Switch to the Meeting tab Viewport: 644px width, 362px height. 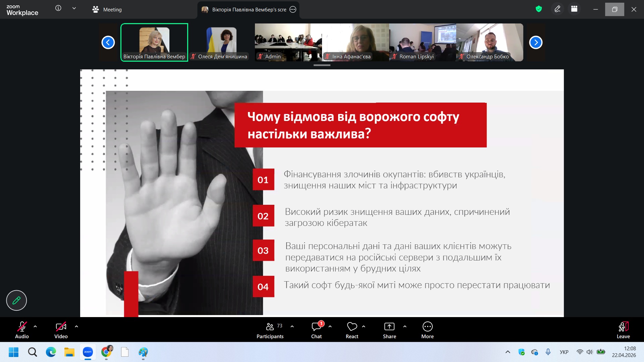click(x=107, y=9)
